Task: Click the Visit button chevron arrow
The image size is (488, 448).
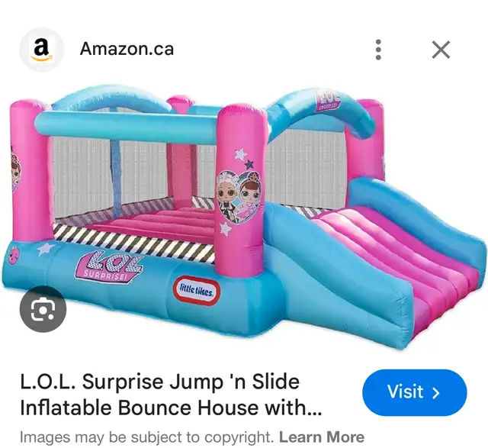Action: pyautogui.click(x=436, y=393)
